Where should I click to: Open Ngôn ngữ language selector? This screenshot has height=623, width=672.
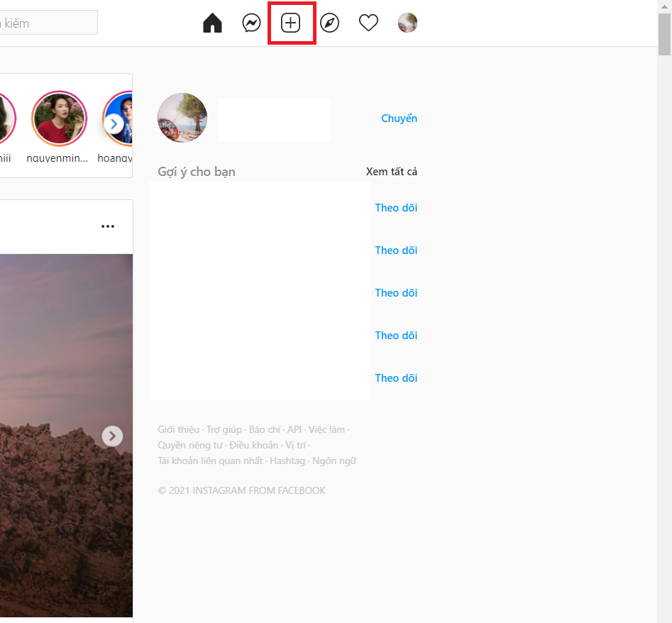pyautogui.click(x=334, y=461)
